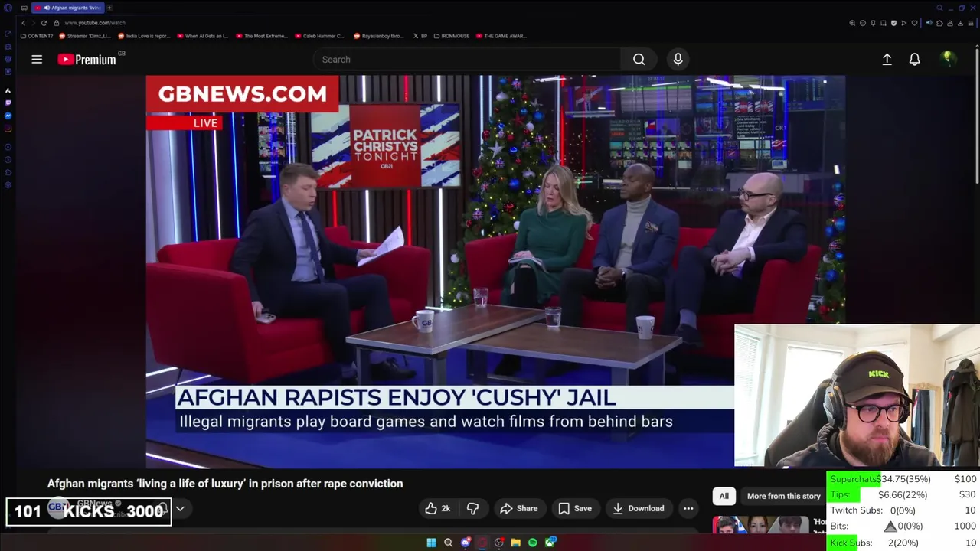Select 'More from this story' chip

coord(783,496)
